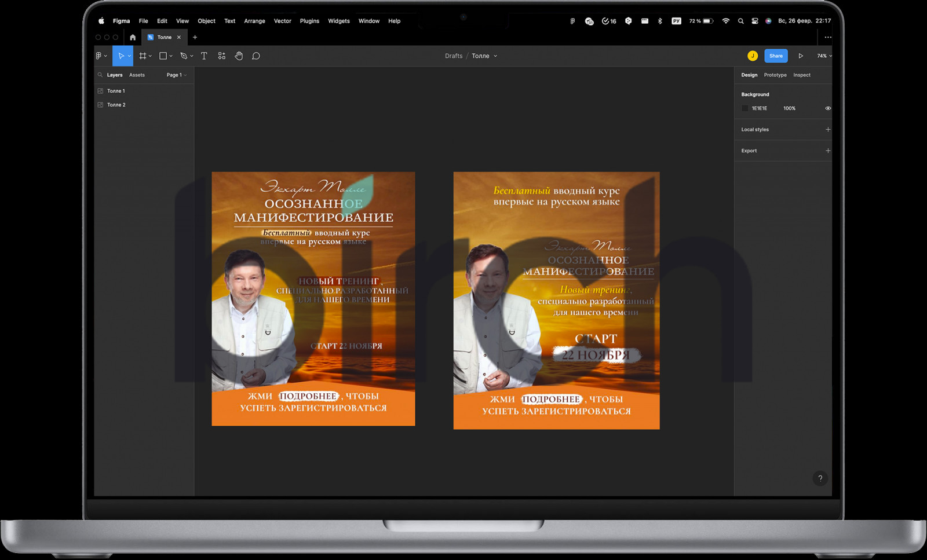The image size is (927, 560).
Task: Select the Rectangle shape tool
Action: point(163,56)
